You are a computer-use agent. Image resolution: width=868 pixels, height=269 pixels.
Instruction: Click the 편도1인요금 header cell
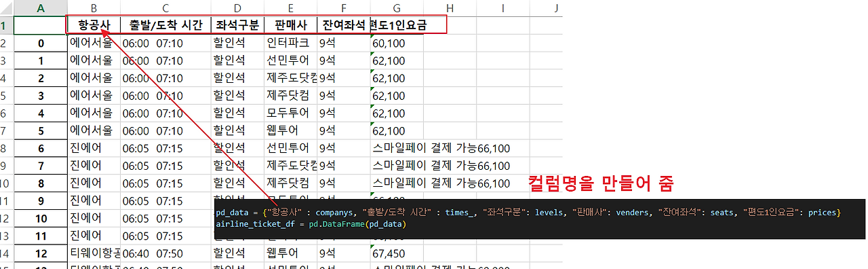pyautogui.click(x=397, y=26)
